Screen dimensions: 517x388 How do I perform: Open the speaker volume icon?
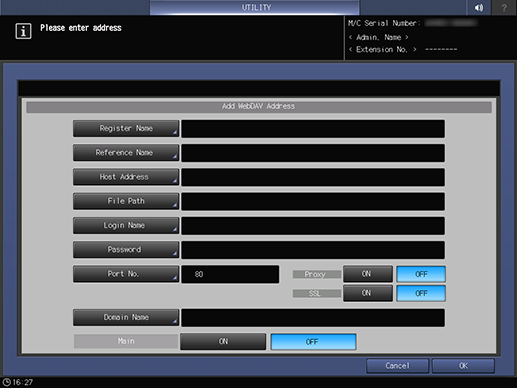pyautogui.click(x=479, y=7)
